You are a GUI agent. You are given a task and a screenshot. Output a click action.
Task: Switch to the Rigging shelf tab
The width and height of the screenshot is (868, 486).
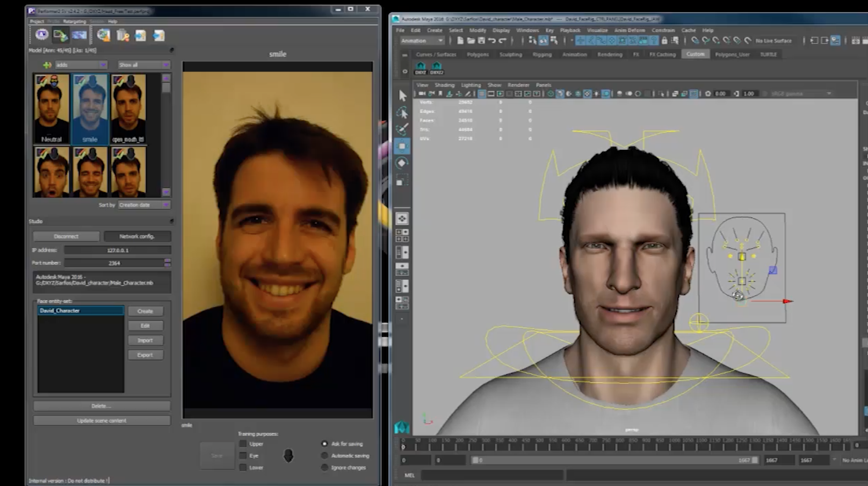pyautogui.click(x=541, y=54)
